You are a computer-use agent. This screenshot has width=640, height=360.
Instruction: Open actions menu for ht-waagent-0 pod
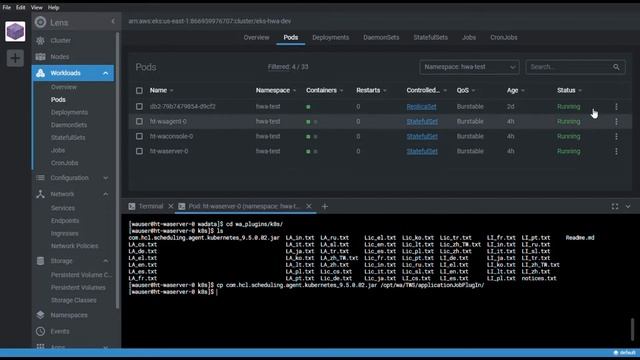(x=616, y=122)
